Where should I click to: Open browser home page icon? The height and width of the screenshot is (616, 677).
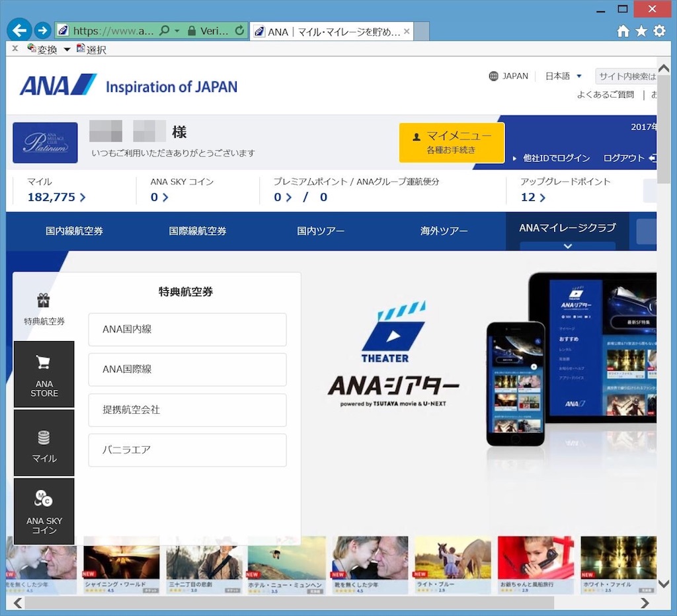pos(623,31)
